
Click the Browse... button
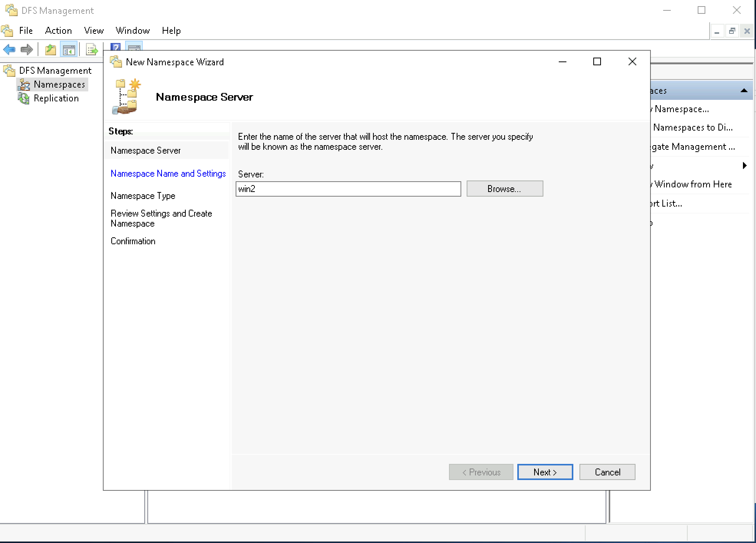coord(504,189)
